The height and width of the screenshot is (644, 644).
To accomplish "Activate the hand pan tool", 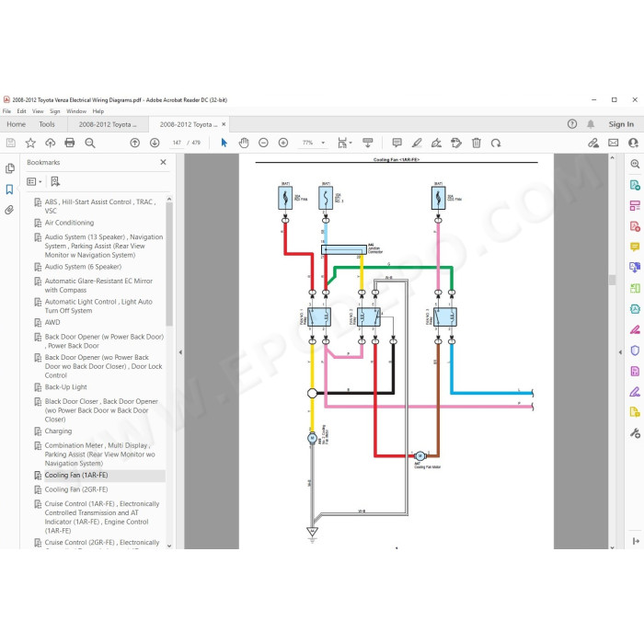I will click(x=244, y=143).
